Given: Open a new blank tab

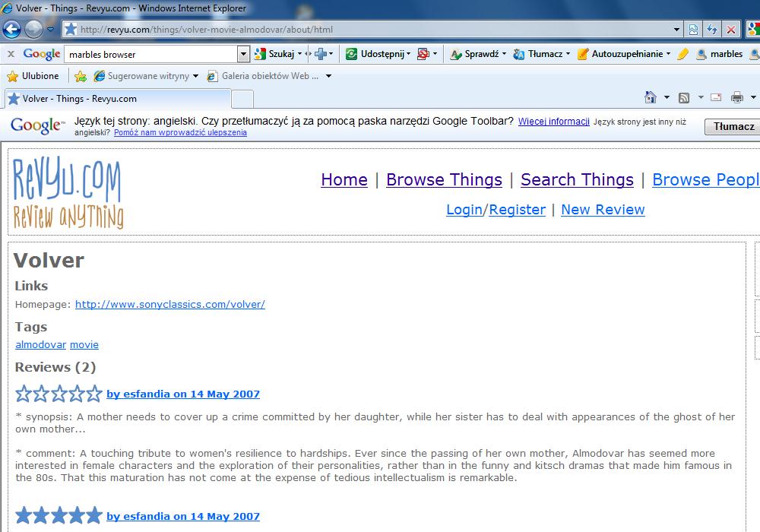Looking at the screenshot, I should click(x=242, y=99).
